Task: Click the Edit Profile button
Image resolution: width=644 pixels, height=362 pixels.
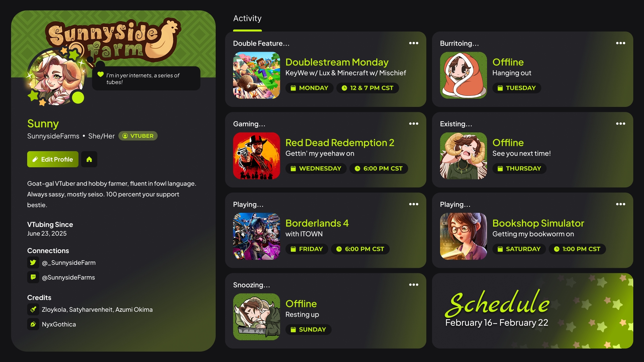Action: pyautogui.click(x=53, y=159)
